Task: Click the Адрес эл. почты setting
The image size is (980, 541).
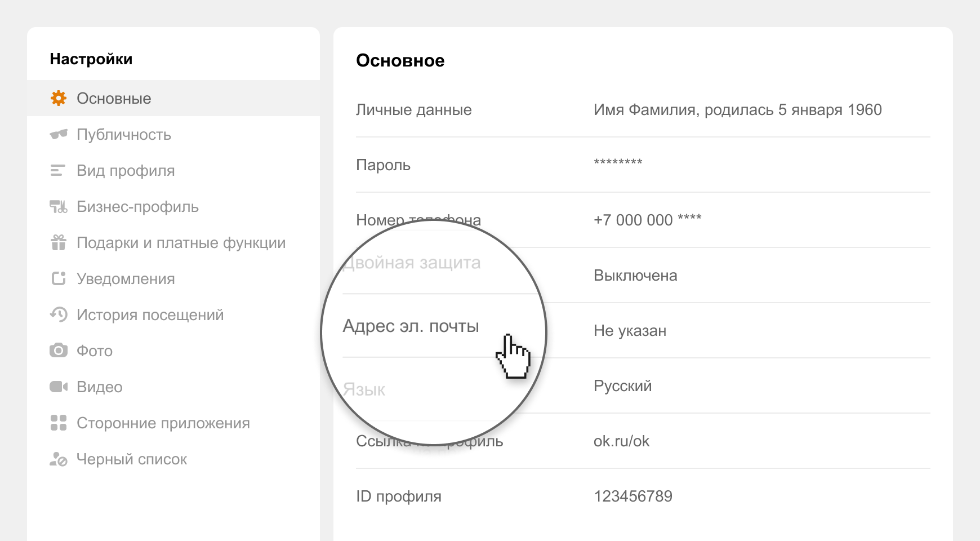Action: point(411,326)
